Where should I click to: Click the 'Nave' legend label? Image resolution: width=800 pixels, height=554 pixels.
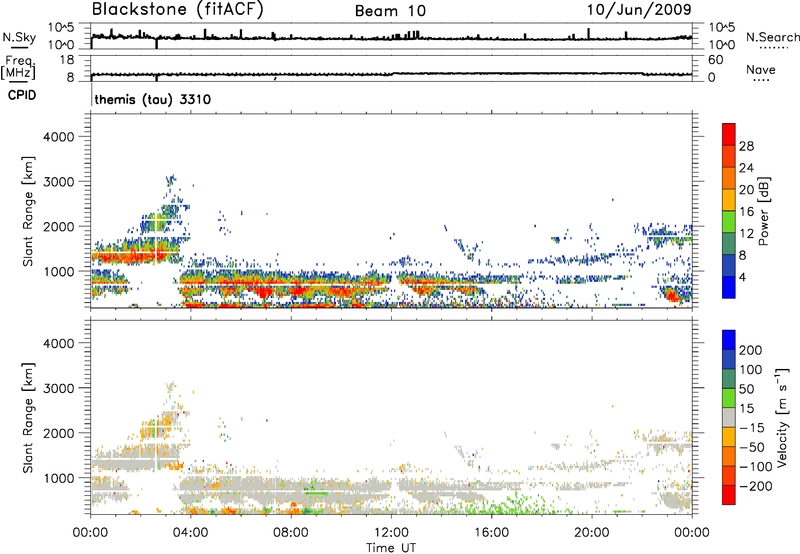pyautogui.click(x=760, y=69)
